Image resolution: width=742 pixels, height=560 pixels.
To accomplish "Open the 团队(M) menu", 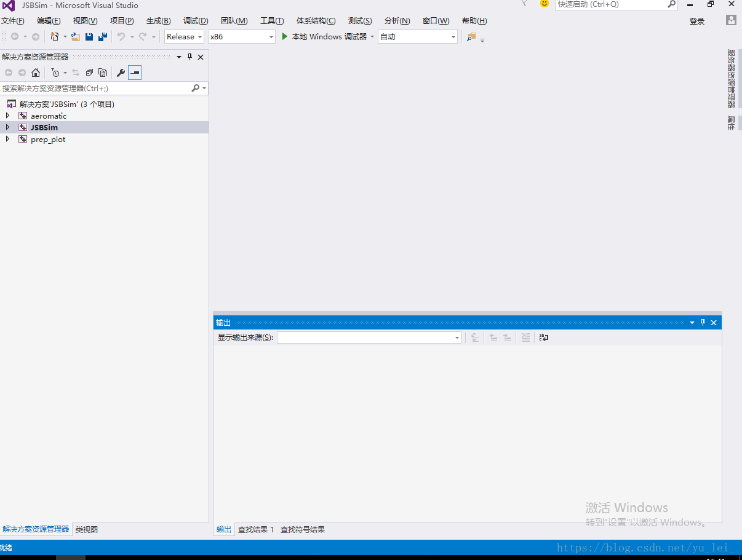I will (x=234, y=21).
